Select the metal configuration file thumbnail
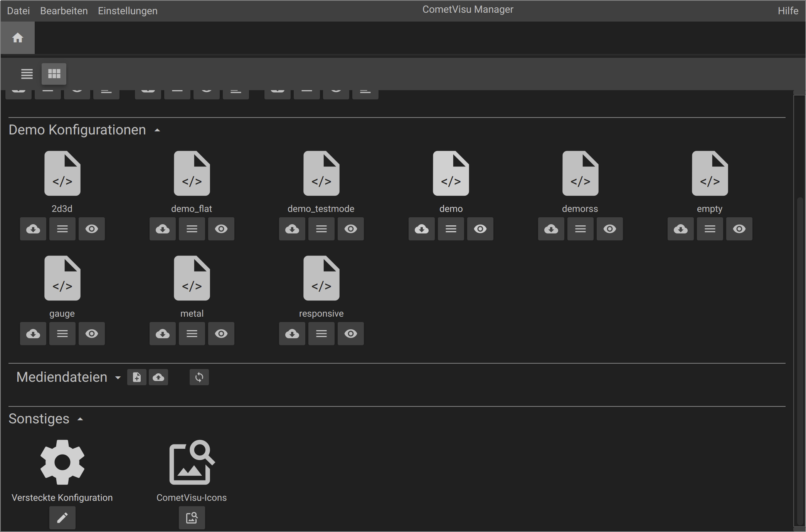The width and height of the screenshot is (806, 532). 192,278
